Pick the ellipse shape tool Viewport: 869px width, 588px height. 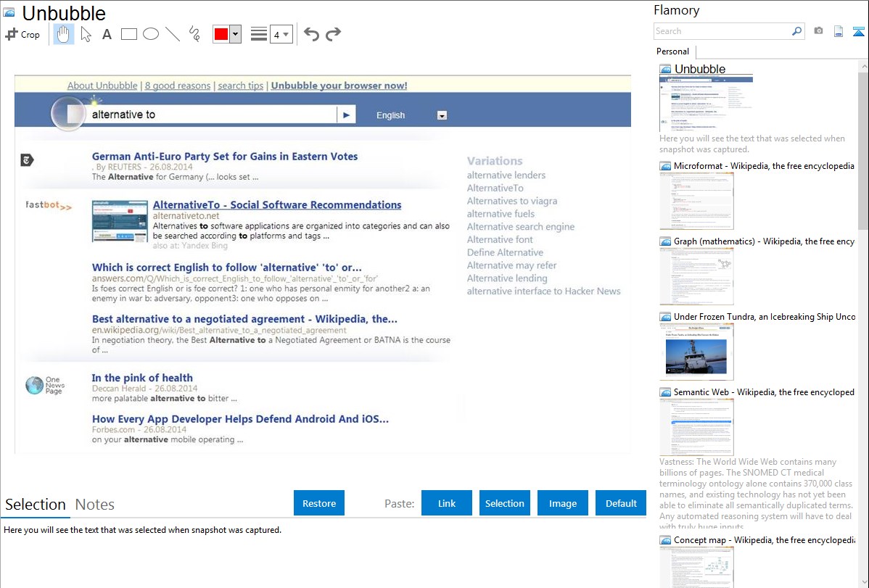150,34
